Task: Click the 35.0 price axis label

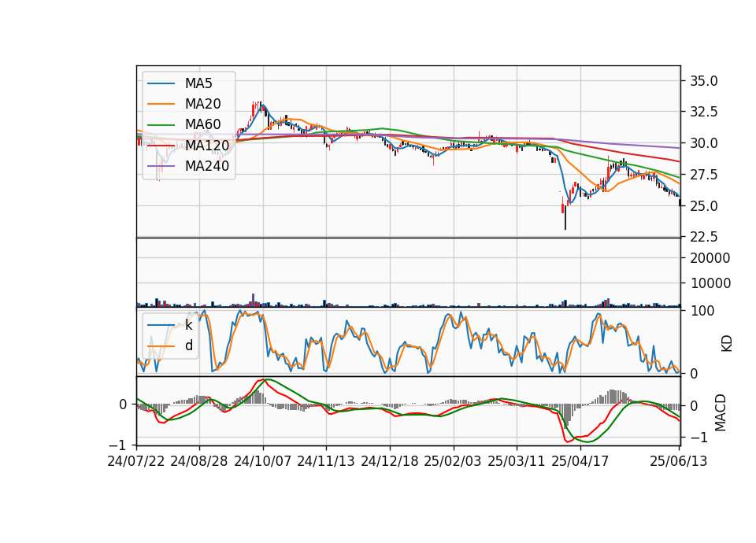Action: click(703, 81)
